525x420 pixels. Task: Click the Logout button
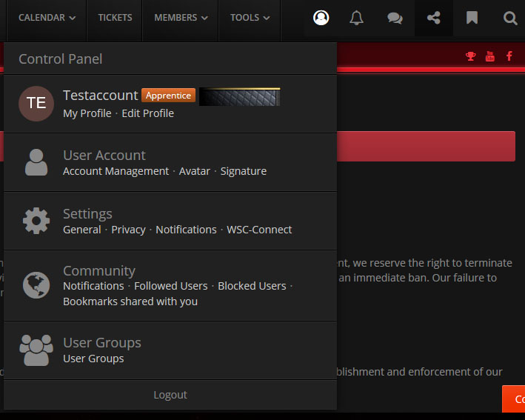(x=170, y=395)
